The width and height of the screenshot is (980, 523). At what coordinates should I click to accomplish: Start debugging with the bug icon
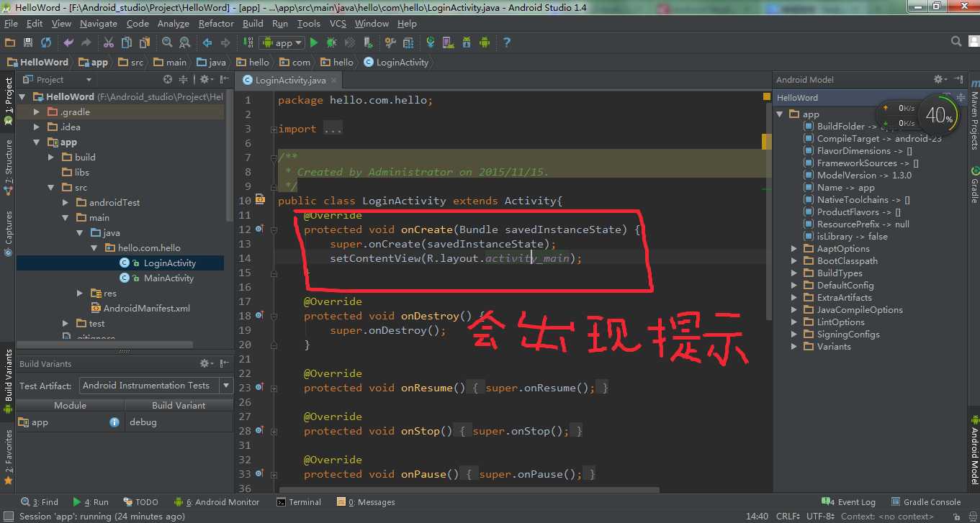click(x=333, y=42)
